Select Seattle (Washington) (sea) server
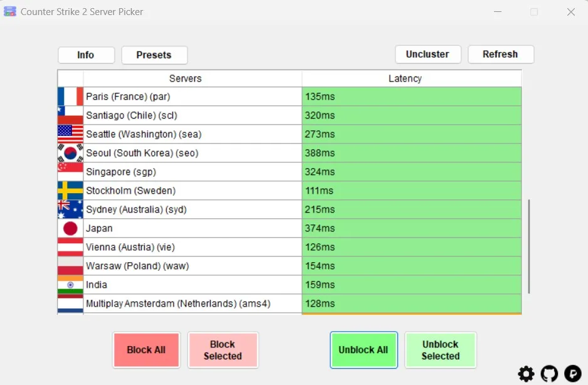588x385 pixels. [192, 134]
